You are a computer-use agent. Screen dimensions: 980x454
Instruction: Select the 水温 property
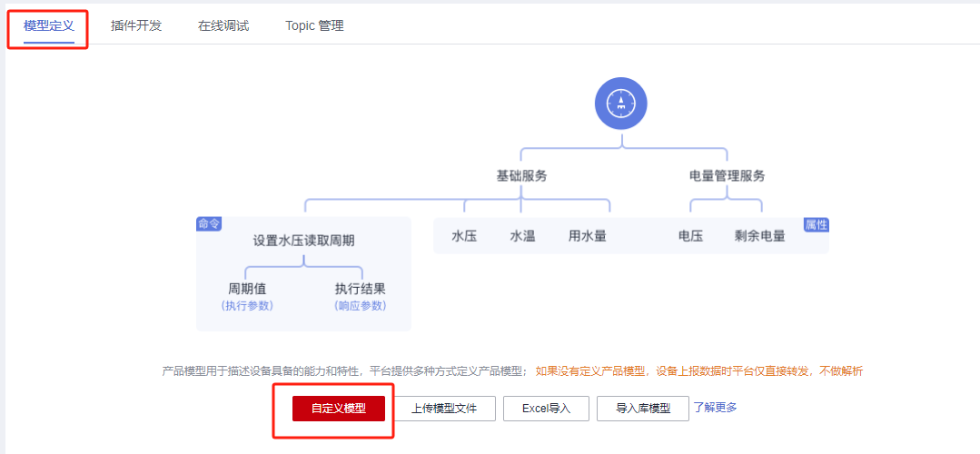coord(522,237)
